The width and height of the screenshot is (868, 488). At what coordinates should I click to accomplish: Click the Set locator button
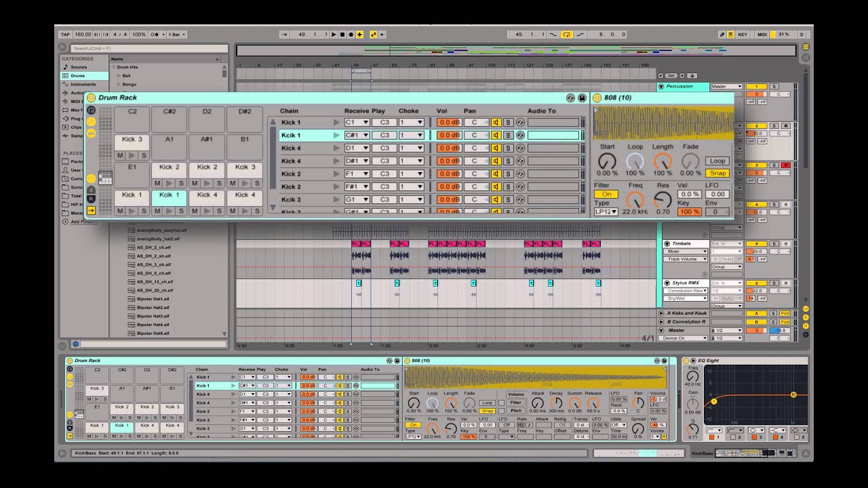671,76
